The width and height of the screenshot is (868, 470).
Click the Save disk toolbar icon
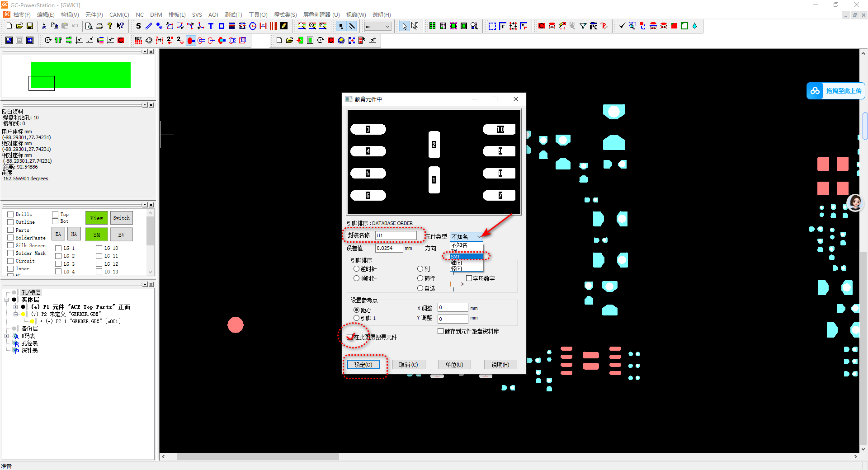(30, 26)
